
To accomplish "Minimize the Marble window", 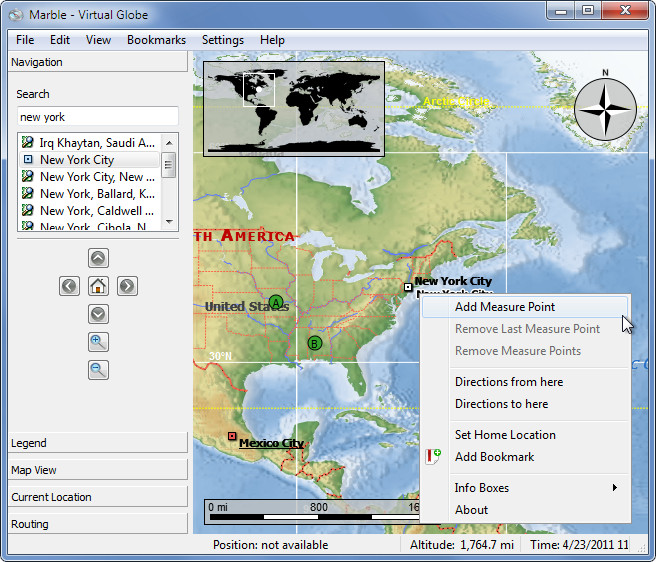I will (x=561, y=11).
